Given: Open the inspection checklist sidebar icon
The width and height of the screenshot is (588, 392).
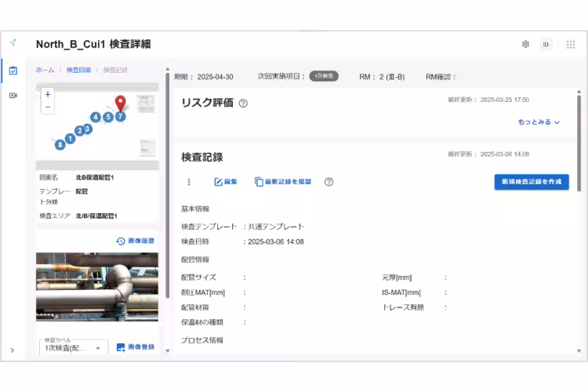Looking at the screenshot, I should 13,71.
